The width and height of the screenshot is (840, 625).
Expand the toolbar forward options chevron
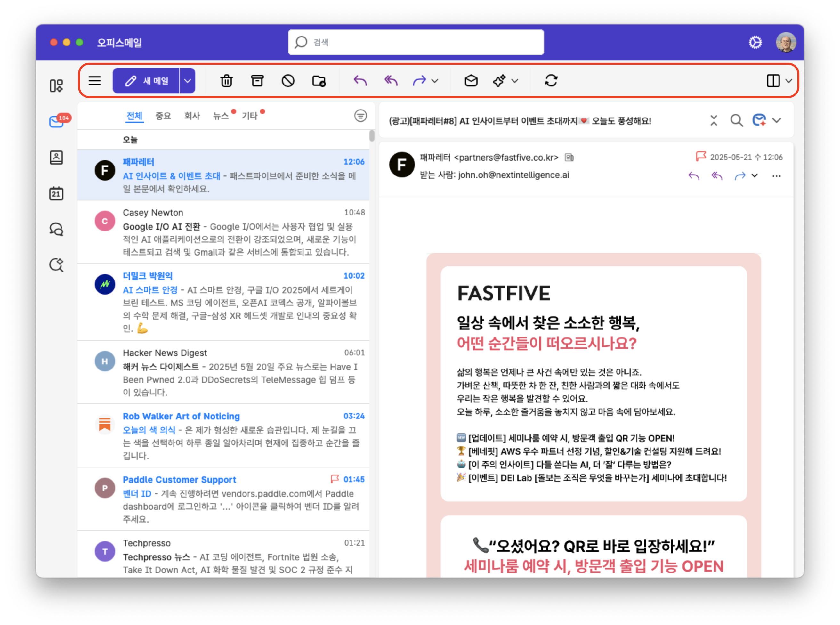coord(435,81)
